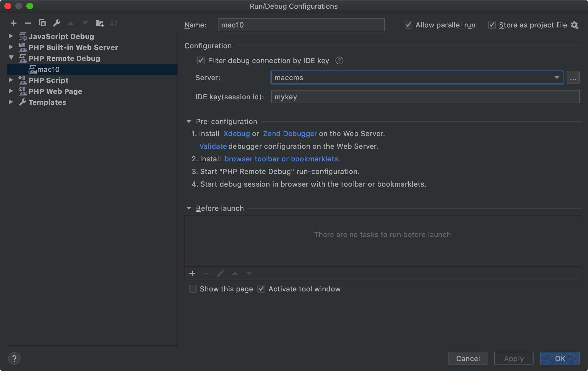Expand JavaScript Debug tree node

tap(11, 36)
